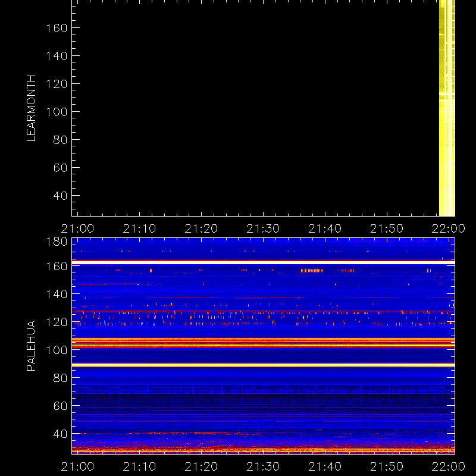Click the 22:00 time label under Palehua plot
The height and width of the screenshot is (476, 476).
(449, 466)
